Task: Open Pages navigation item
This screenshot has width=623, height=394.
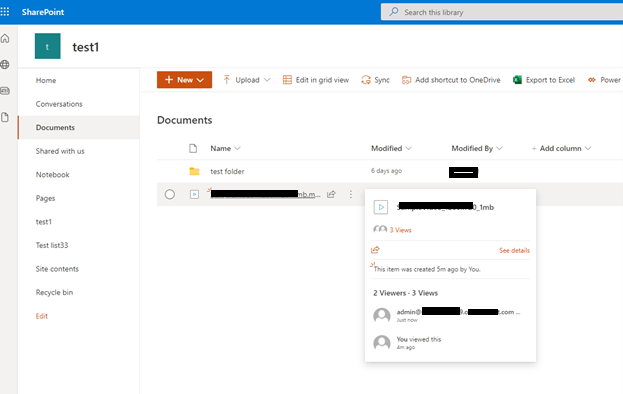Action: pos(45,198)
